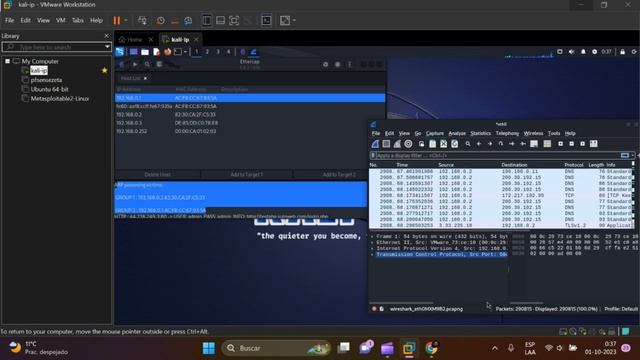Collapse the My Computer tree node

click(x=7, y=61)
